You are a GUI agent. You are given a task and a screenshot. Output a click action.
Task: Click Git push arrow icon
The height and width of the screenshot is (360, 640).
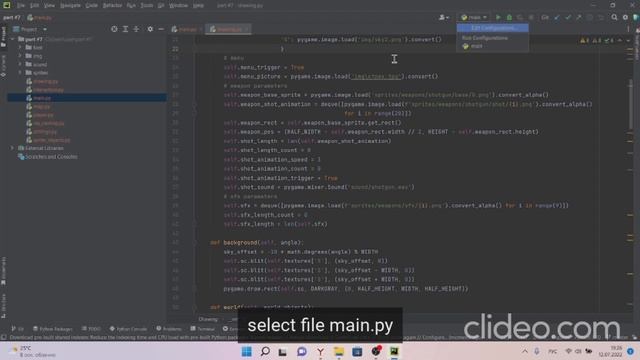pos(578,18)
